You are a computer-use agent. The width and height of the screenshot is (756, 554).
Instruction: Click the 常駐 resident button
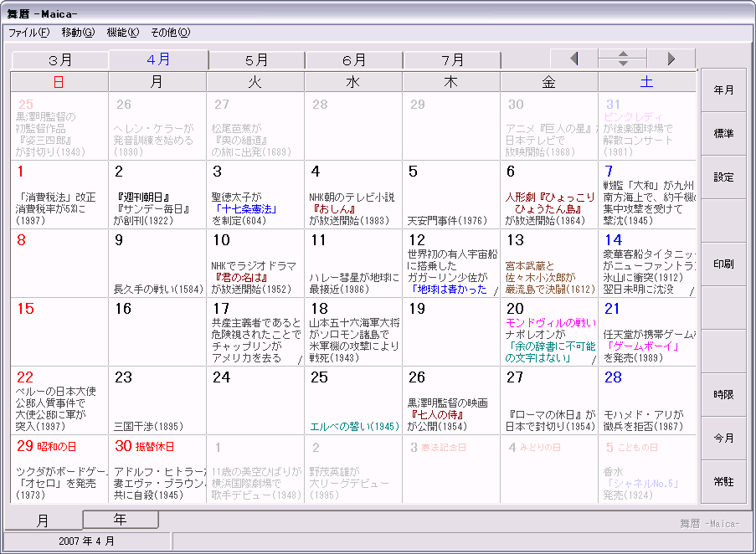(x=723, y=482)
